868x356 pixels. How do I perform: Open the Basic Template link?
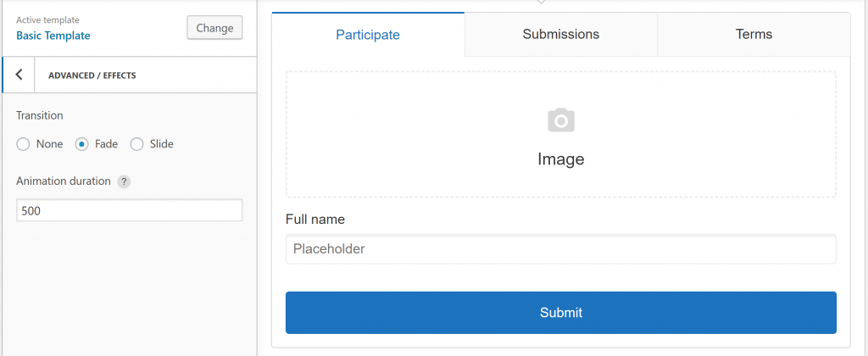[53, 36]
